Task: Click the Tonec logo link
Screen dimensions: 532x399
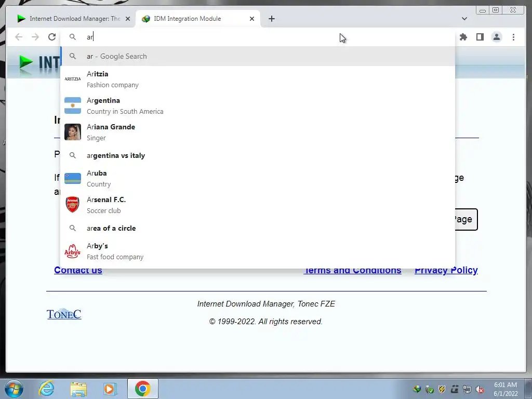Action: pyautogui.click(x=64, y=314)
